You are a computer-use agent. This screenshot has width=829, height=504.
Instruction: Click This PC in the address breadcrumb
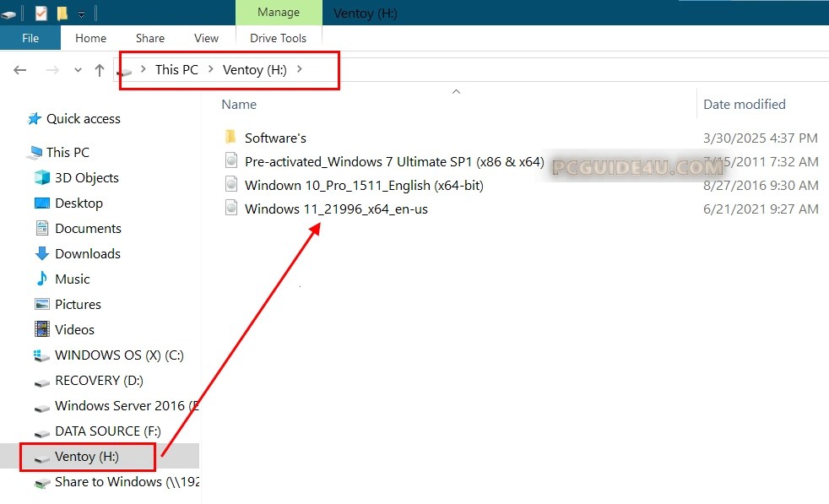pos(176,70)
